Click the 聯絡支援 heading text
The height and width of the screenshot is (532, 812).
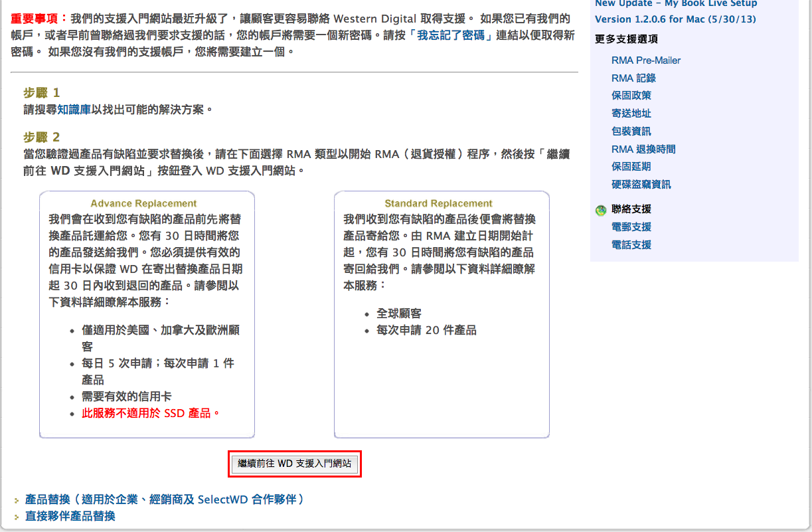[x=631, y=209]
